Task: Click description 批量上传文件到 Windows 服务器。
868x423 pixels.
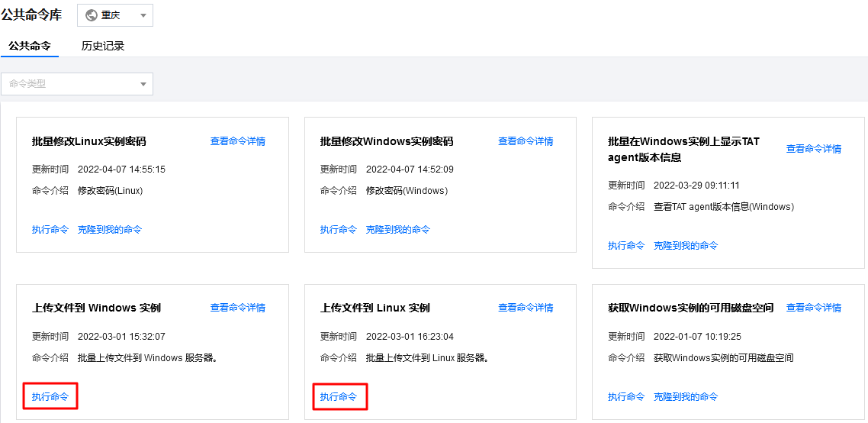Action: click(148, 358)
